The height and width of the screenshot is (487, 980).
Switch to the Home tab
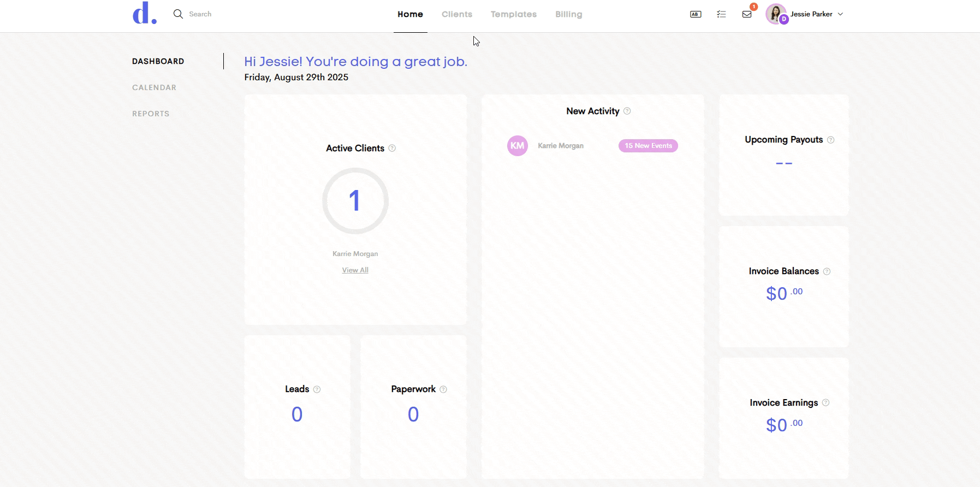coord(410,14)
